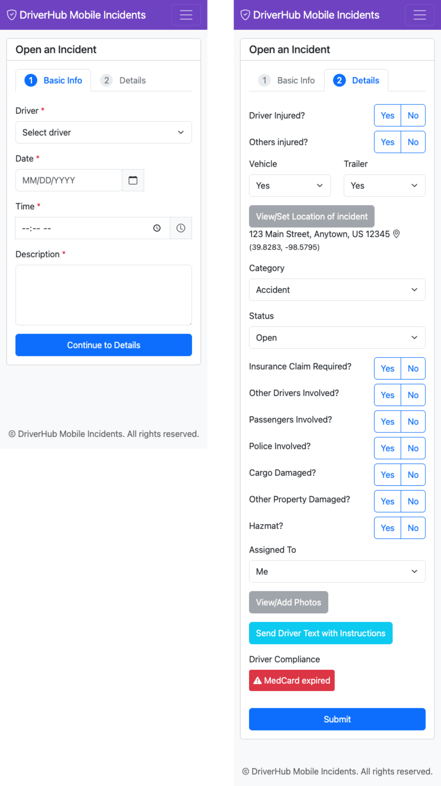Open the Select driver dropdown

pyautogui.click(x=104, y=132)
